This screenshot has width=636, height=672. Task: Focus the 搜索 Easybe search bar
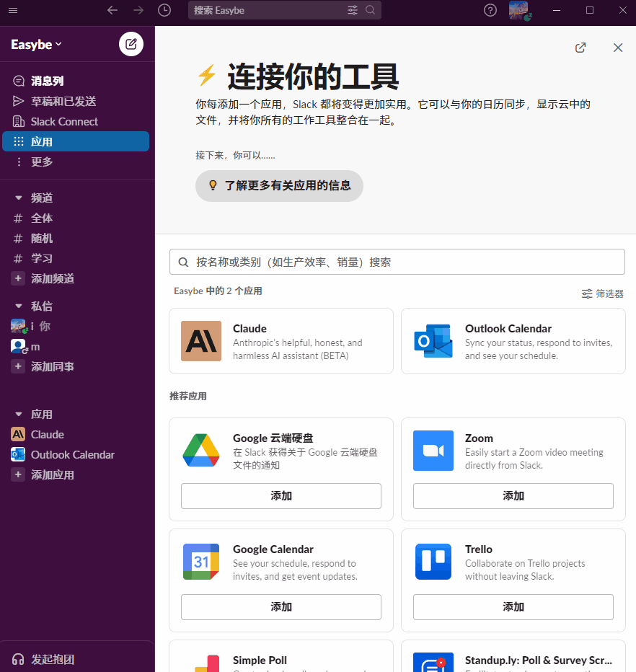click(x=285, y=10)
